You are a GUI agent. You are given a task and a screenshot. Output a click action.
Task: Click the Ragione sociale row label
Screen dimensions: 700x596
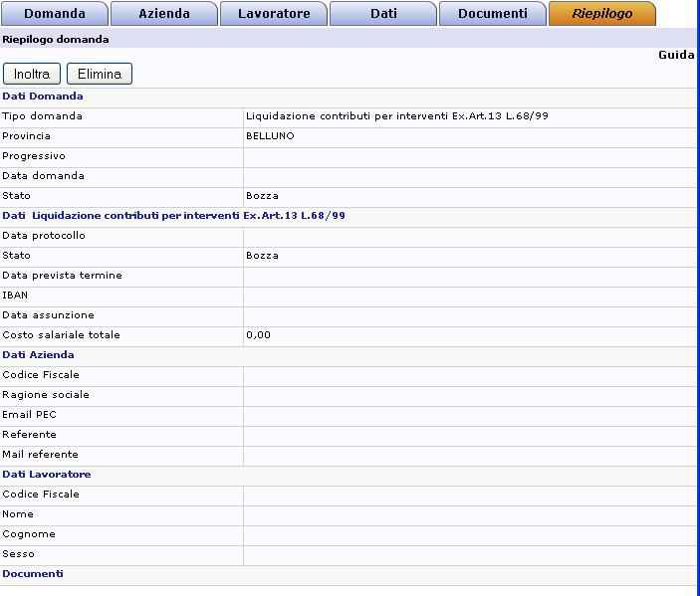(46, 395)
